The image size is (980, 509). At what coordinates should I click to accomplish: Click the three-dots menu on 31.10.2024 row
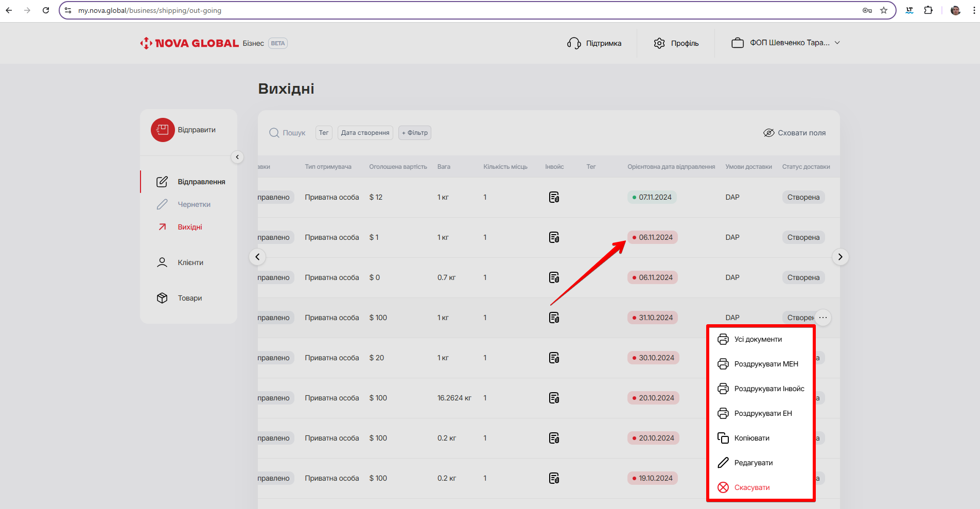click(823, 318)
